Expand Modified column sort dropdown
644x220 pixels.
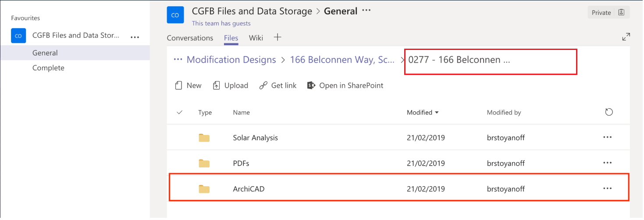pyautogui.click(x=437, y=113)
